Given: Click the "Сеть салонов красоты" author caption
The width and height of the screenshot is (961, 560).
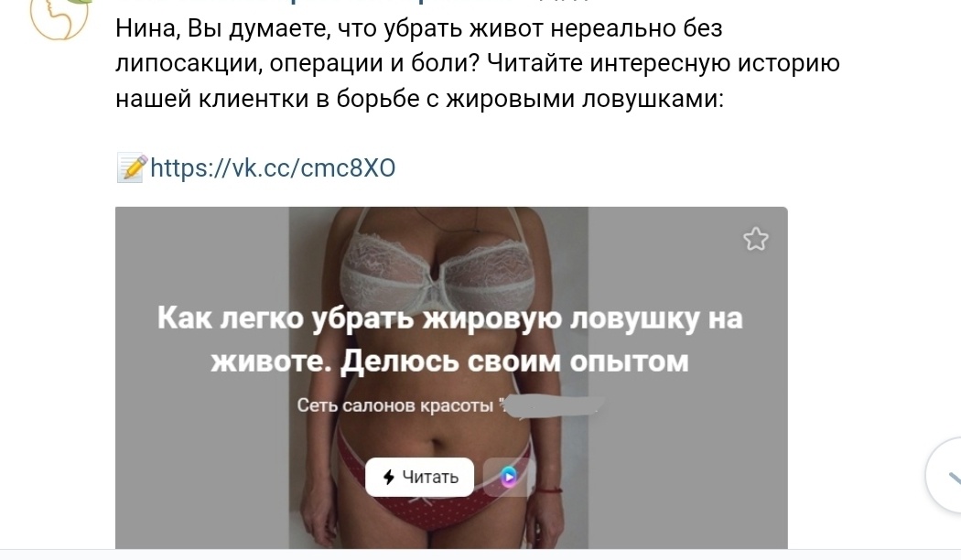Looking at the screenshot, I should coord(395,405).
